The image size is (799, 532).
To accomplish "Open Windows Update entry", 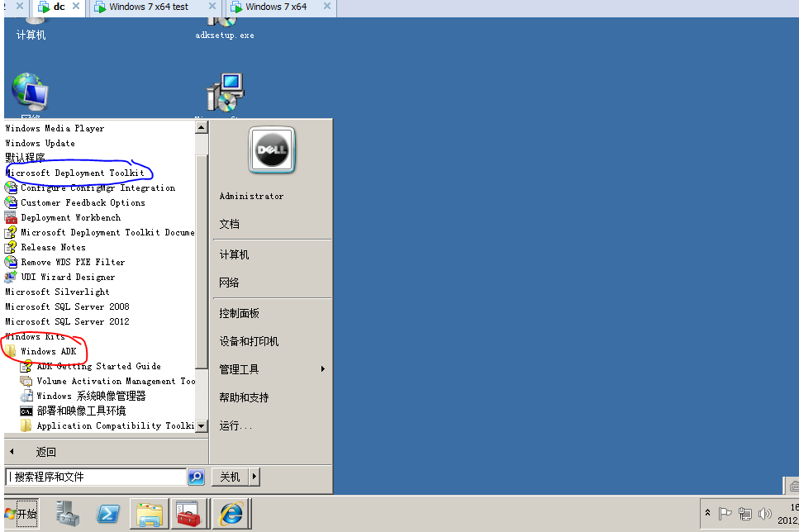I will [40, 143].
